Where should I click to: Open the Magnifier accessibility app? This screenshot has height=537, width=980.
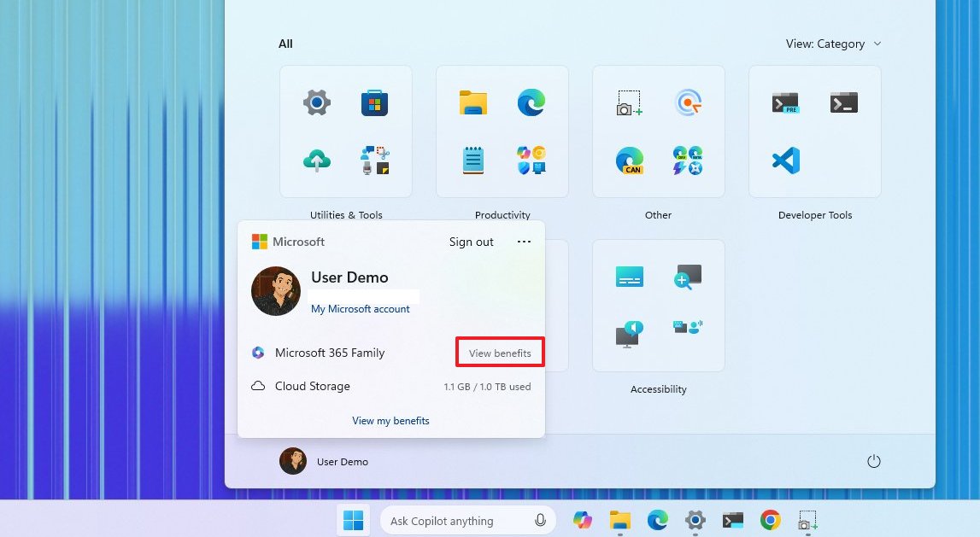click(x=690, y=276)
